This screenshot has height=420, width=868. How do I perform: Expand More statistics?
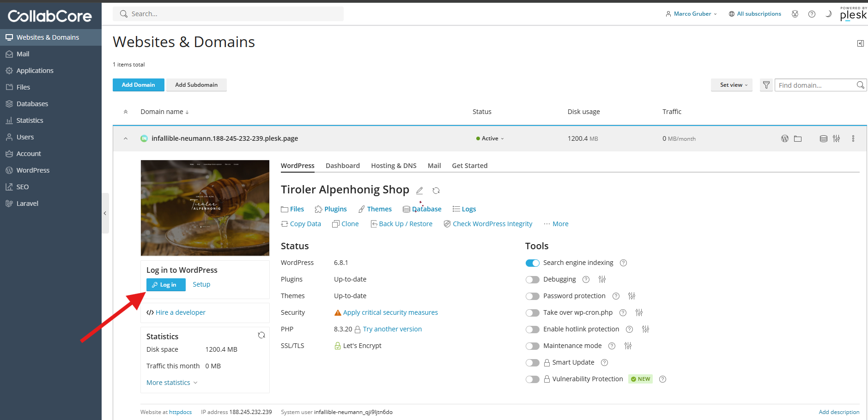coord(172,383)
